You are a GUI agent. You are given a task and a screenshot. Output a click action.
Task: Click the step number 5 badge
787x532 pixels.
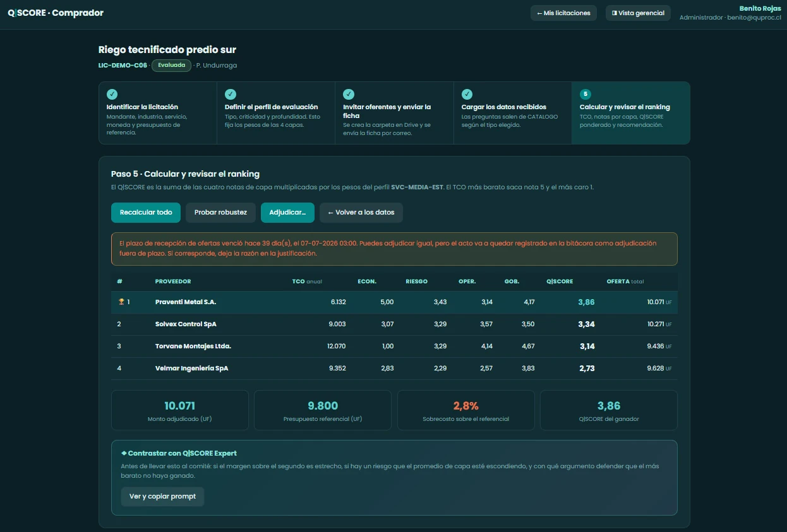click(x=586, y=94)
